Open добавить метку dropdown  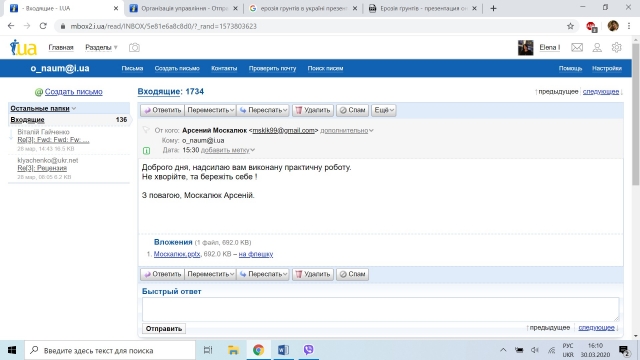228,150
